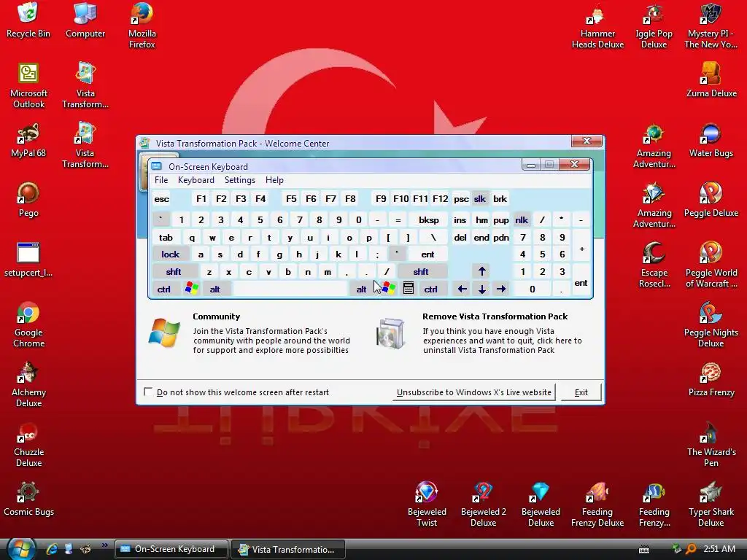Open the Recycle Bin desktop icon

[x=28, y=20]
